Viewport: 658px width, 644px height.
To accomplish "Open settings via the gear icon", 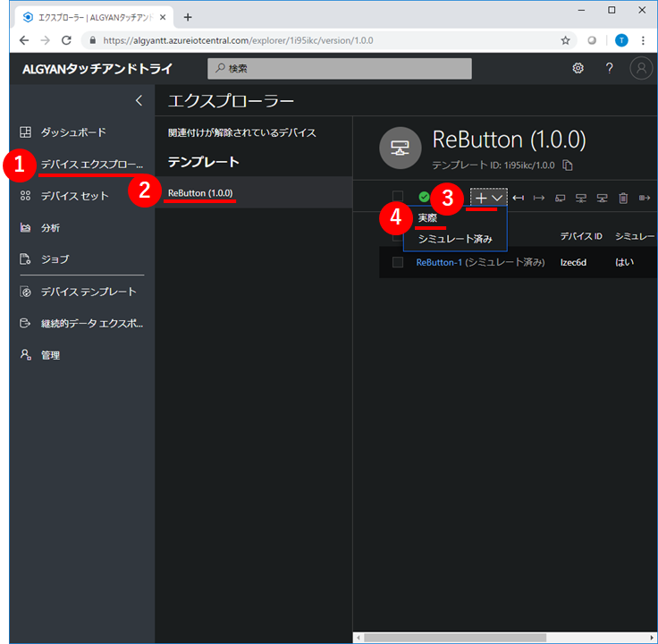I will click(x=578, y=68).
